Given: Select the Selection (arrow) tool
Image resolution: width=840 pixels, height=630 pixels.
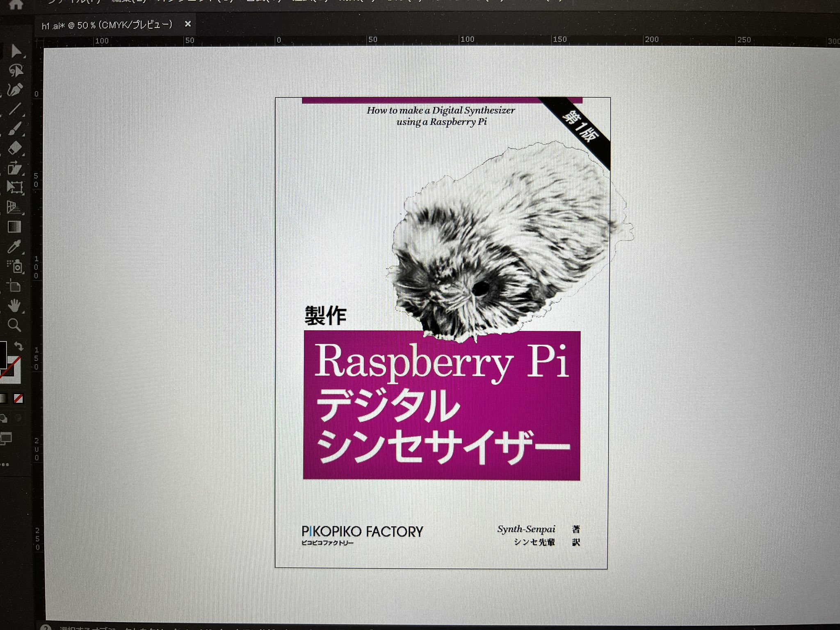Looking at the screenshot, I should (x=16, y=51).
